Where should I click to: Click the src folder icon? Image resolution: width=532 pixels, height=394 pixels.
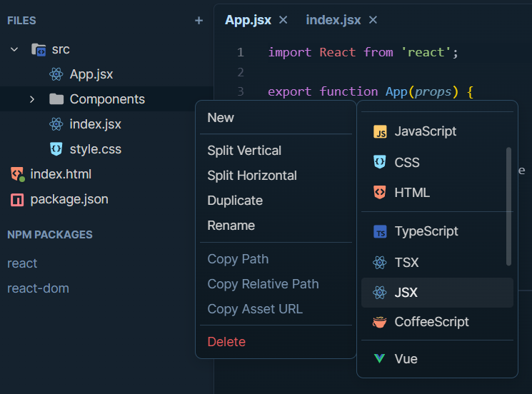39,49
